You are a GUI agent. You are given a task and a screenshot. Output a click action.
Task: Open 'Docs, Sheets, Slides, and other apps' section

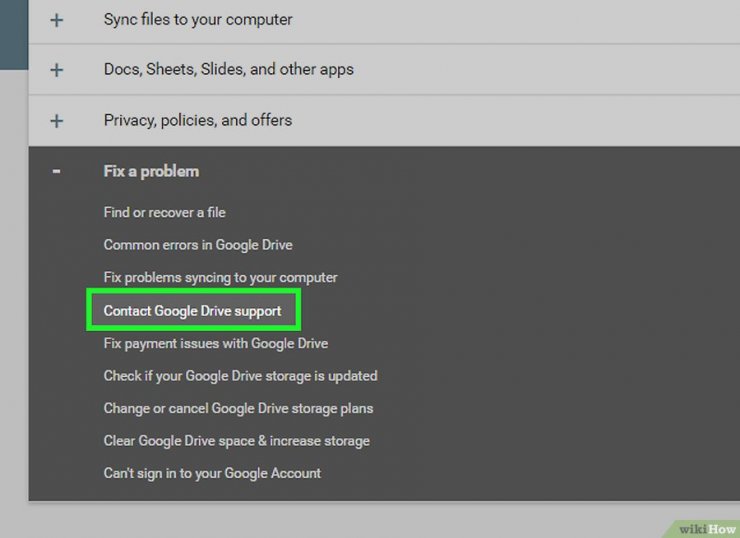pos(228,69)
